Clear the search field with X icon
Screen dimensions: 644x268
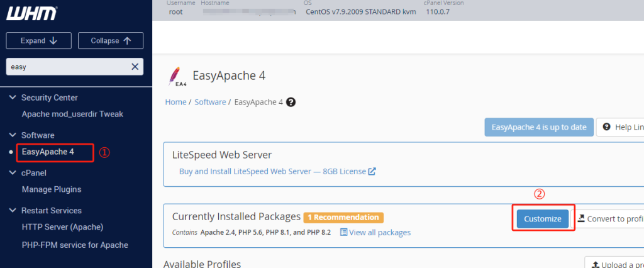[135, 67]
